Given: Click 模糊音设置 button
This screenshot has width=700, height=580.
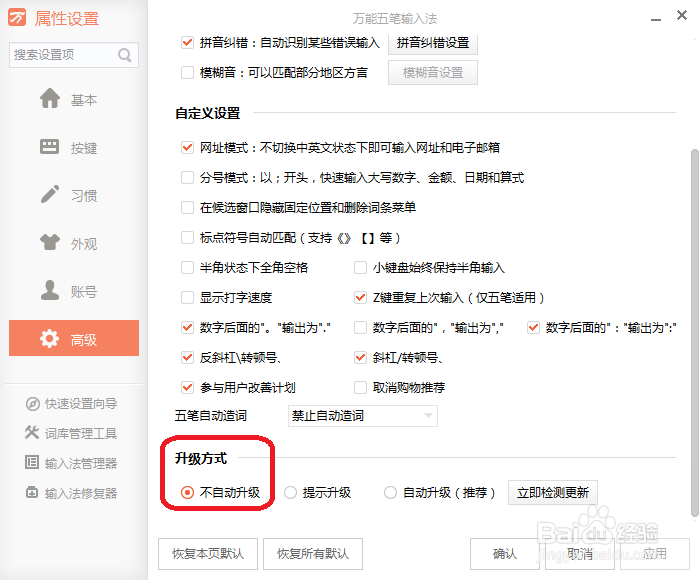Looking at the screenshot, I should tap(433, 72).
